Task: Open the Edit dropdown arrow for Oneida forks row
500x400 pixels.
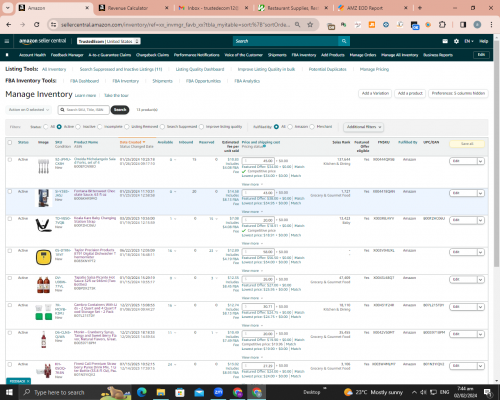Action: click(480, 161)
